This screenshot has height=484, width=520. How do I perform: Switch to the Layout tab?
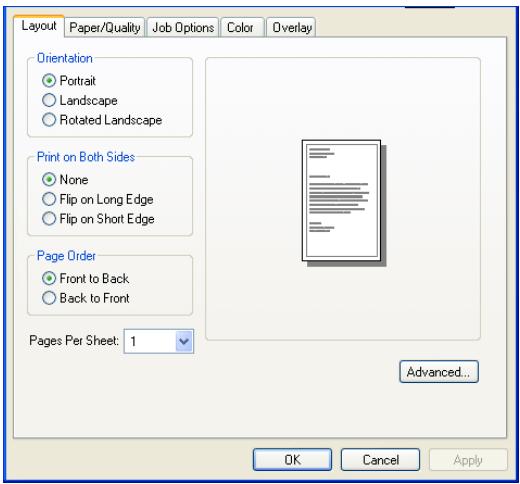click(39, 26)
